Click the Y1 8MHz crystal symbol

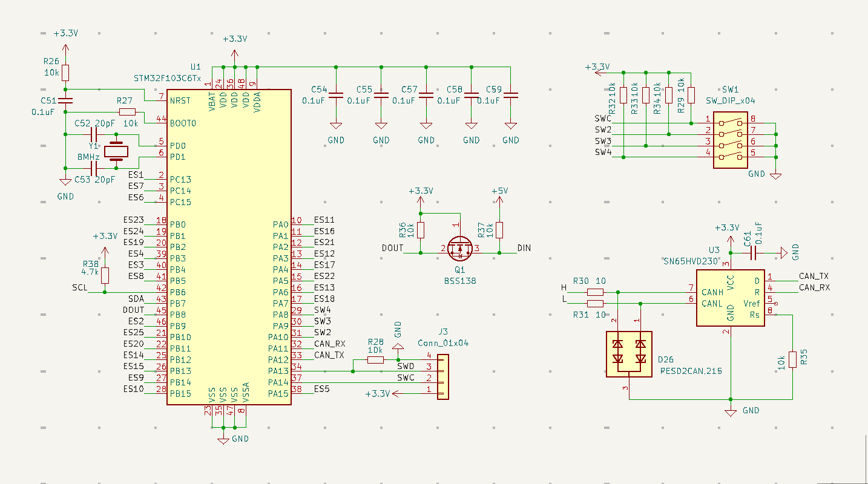pos(116,151)
